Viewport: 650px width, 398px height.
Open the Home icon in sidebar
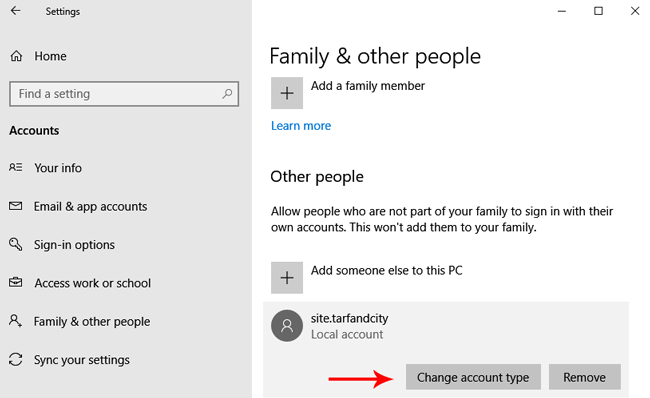(x=16, y=56)
